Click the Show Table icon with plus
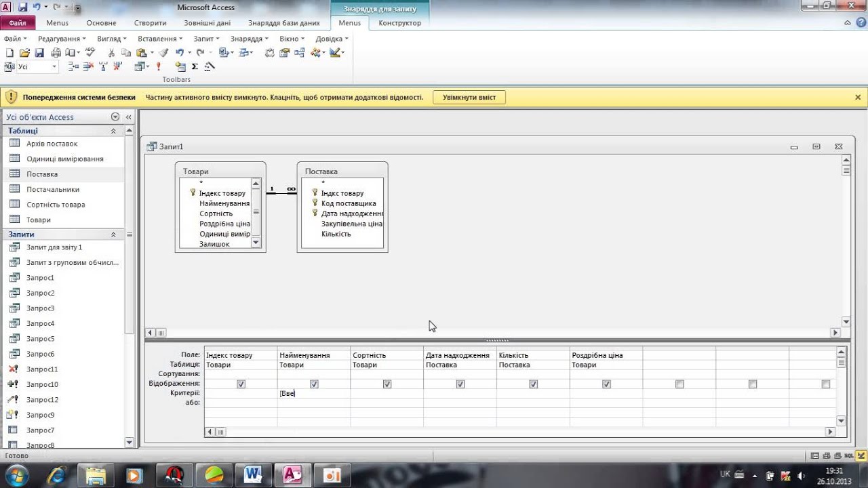The image size is (868, 488). (x=180, y=66)
